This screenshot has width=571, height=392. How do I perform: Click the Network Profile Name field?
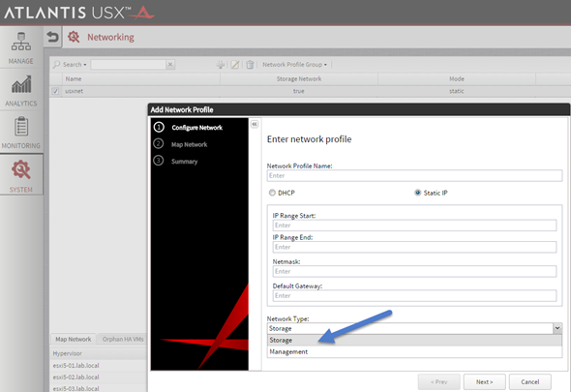pos(414,175)
